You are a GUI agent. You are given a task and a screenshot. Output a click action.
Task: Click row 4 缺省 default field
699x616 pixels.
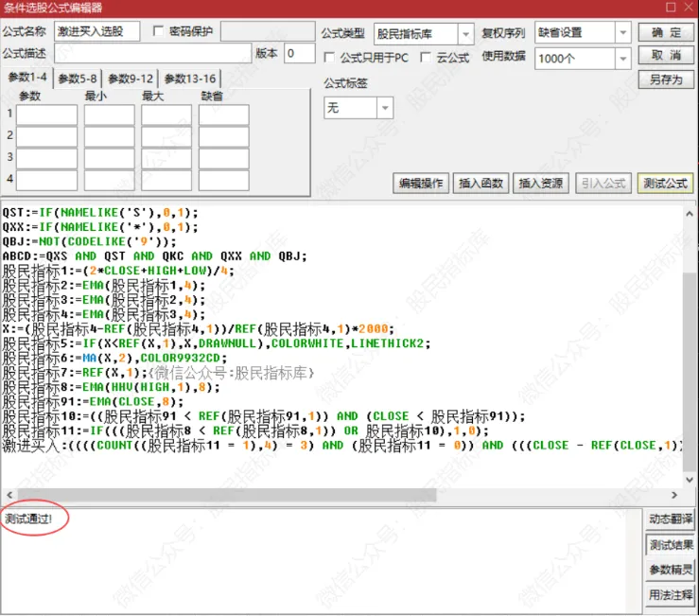pyautogui.click(x=224, y=180)
